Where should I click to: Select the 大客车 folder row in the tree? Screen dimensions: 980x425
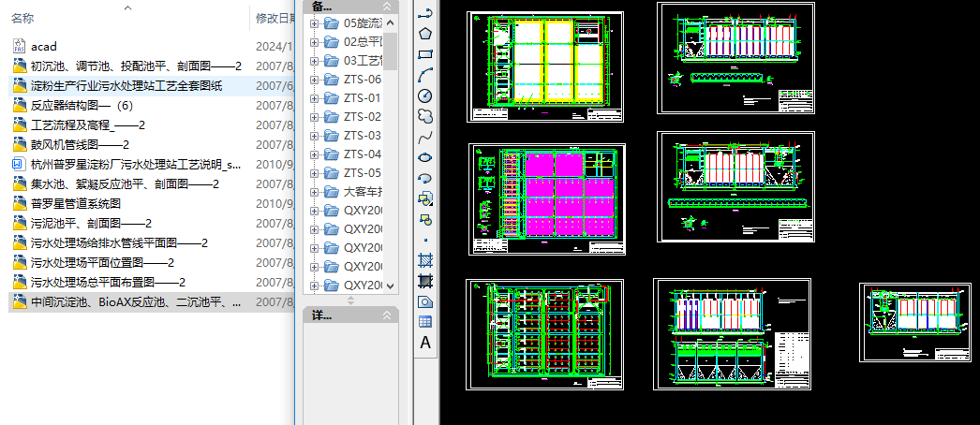(362, 192)
